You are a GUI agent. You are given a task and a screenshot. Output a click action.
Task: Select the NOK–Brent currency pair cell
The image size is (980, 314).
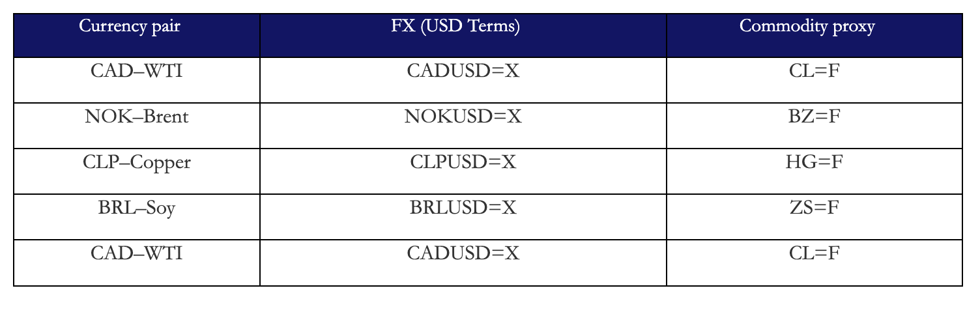(136, 117)
